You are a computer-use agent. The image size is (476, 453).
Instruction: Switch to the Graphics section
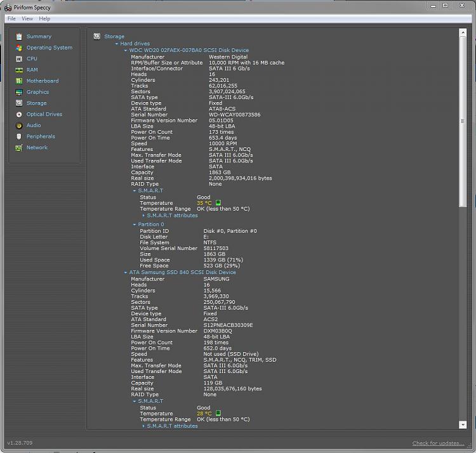click(37, 92)
